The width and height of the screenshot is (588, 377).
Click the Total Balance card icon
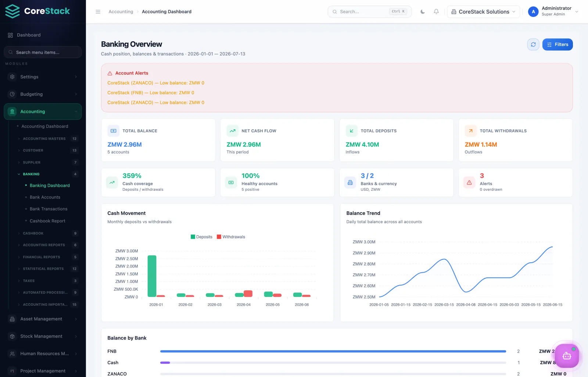pos(114,131)
